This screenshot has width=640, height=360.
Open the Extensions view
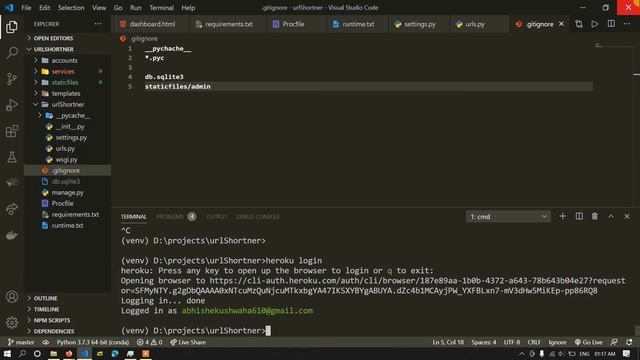(12, 131)
